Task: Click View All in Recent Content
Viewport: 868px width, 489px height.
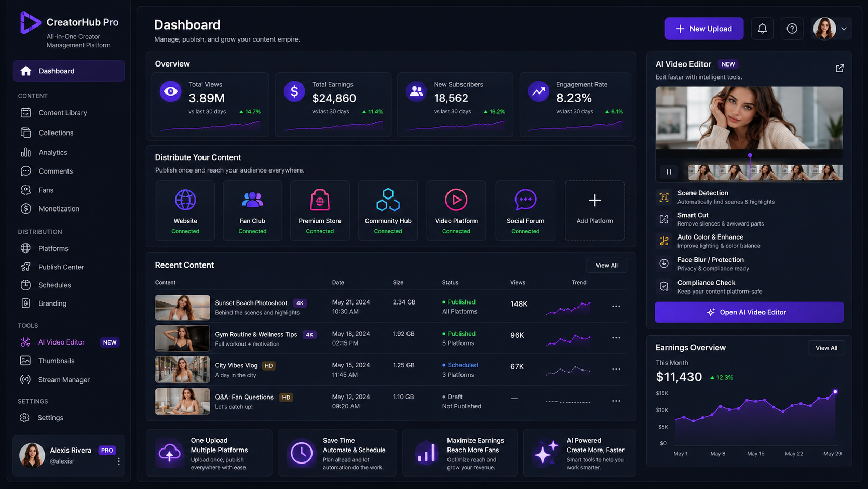Action: coord(606,266)
